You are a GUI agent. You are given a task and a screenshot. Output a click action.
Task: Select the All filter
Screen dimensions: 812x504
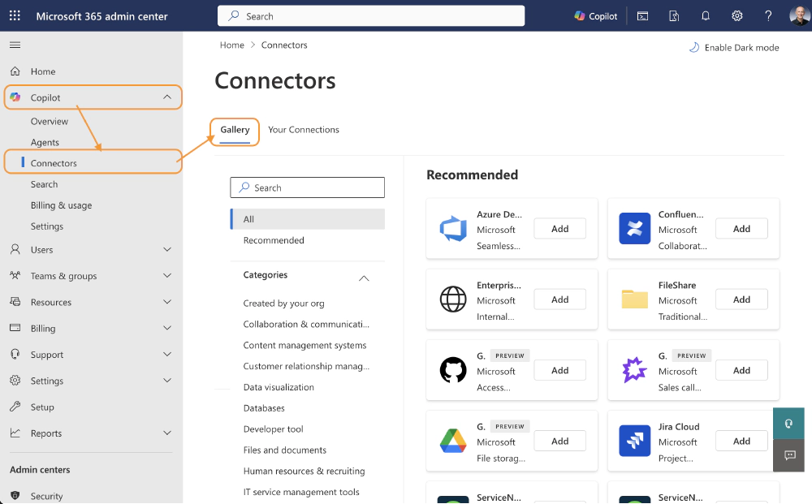pos(308,219)
